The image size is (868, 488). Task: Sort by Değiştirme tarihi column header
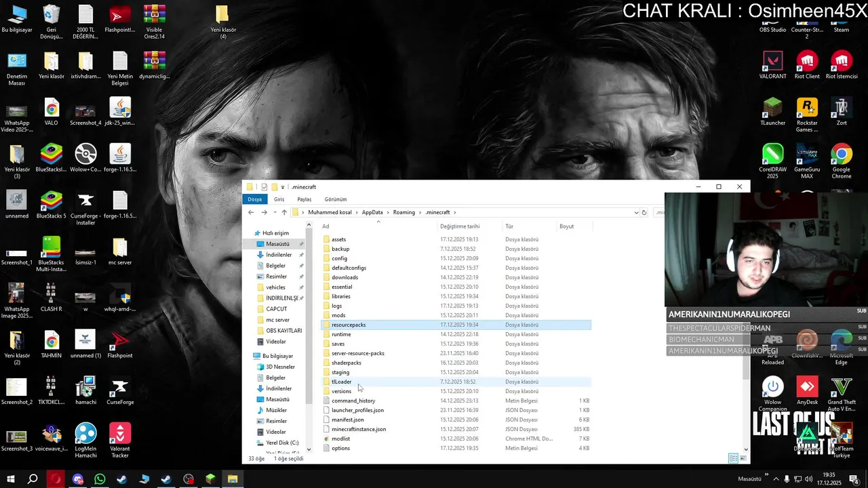click(469, 226)
